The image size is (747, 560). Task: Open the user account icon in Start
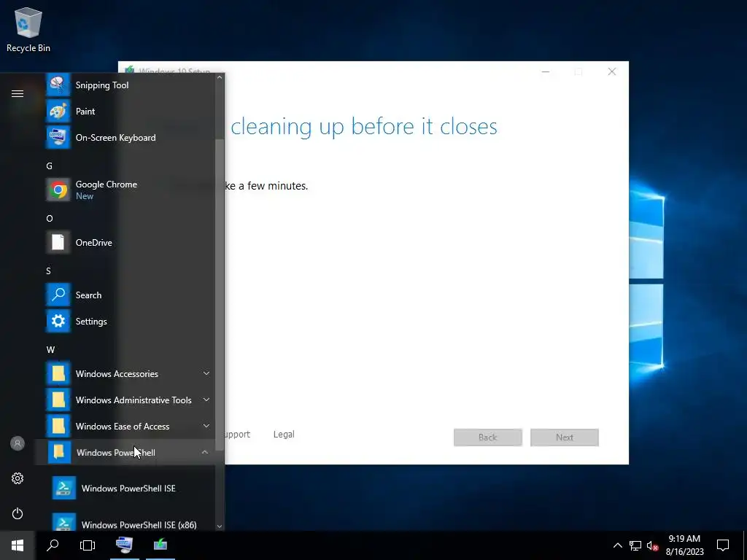pos(18,443)
